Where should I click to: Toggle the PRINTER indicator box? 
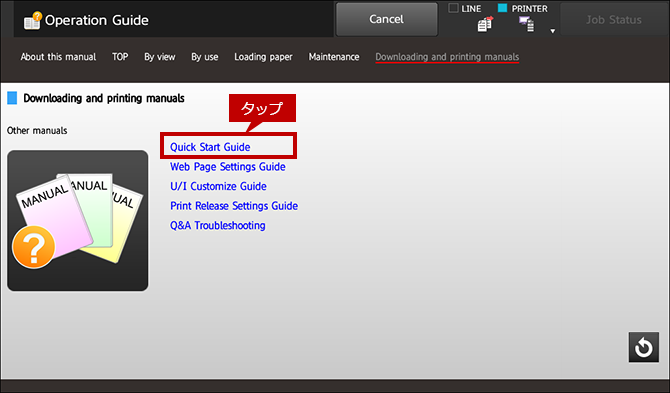(502, 8)
